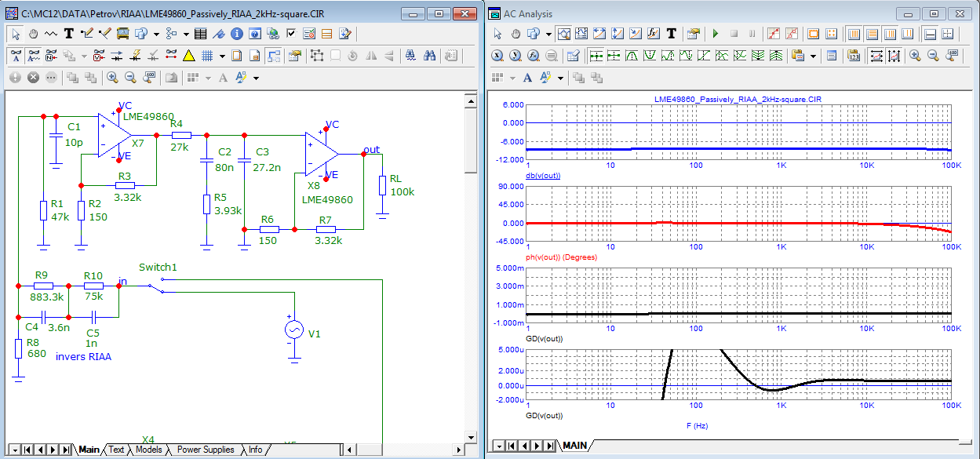Viewport: 980px width, 459px height.
Task: Click the blue Info mode icon
Action: click(237, 34)
